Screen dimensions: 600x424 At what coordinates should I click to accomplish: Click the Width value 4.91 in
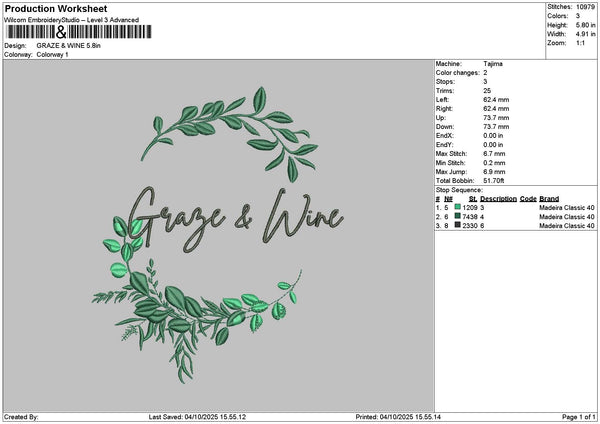point(585,34)
